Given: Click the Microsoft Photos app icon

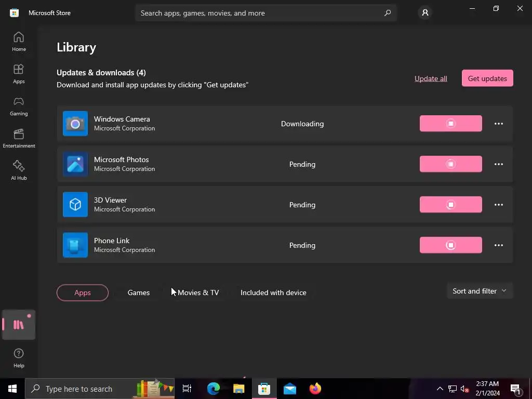Looking at the screenshot, I should (75, 164).
